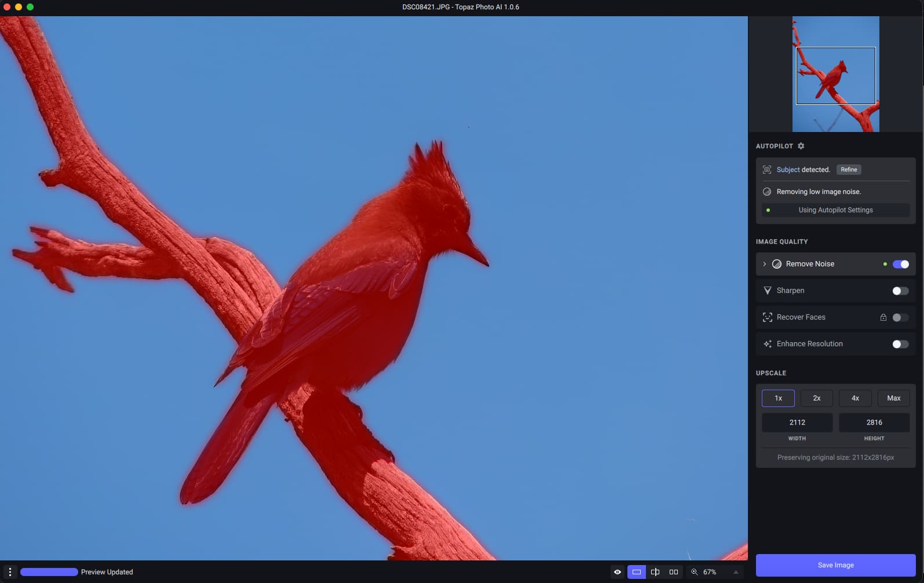Screen dimensions: 924x583
Task: Expand the Remove Noise settings chevron
Action: click(x=764, y=264)
